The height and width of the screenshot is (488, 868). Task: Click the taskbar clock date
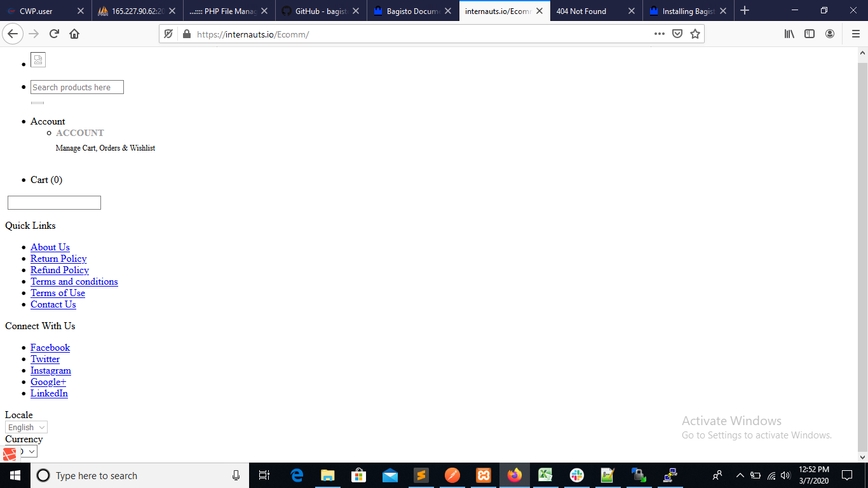(814, 475)
